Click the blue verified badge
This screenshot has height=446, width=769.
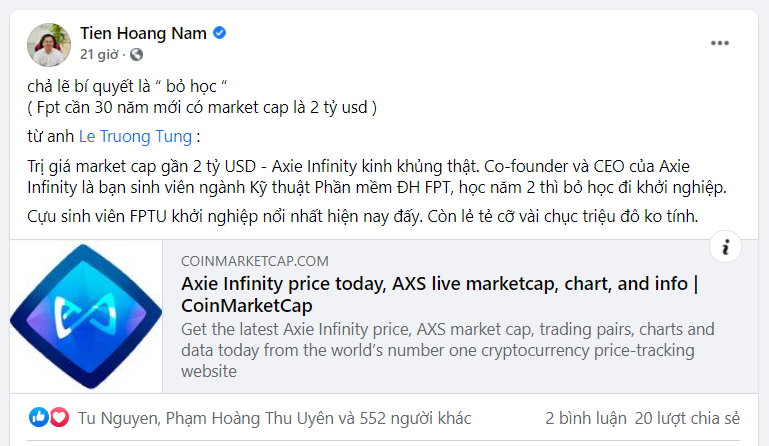click(220, 34)
